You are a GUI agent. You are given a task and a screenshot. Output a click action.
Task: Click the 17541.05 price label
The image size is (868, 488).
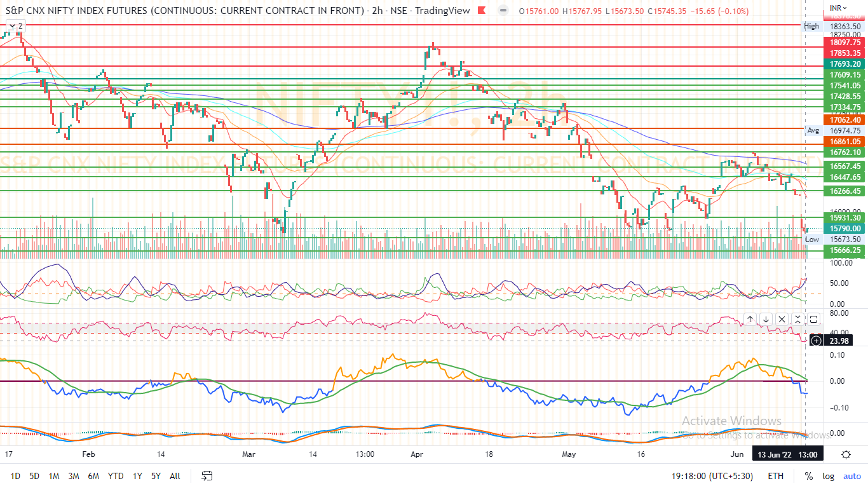(x=844, y=86)
